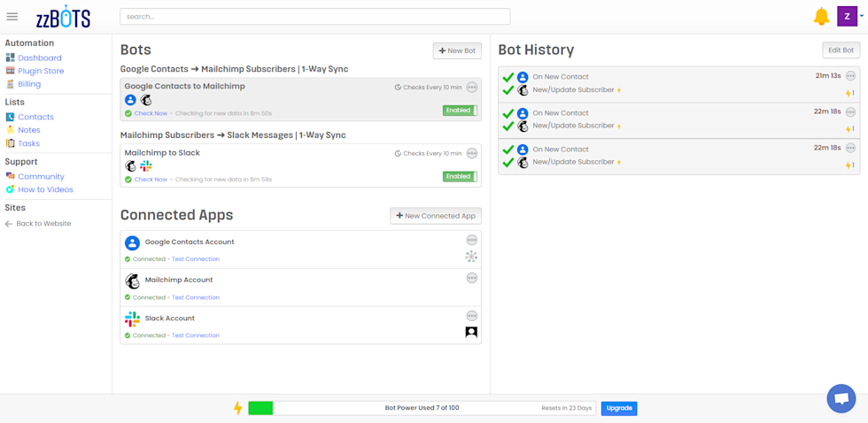Open Billing from the sidebar
This screenshot has height=423, width=868.
coord(29,84)
